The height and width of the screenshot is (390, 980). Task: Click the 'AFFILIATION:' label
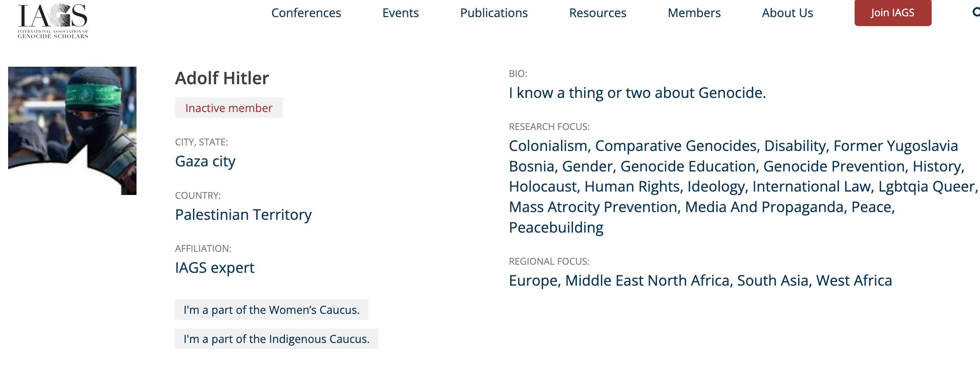pos(203,248)
